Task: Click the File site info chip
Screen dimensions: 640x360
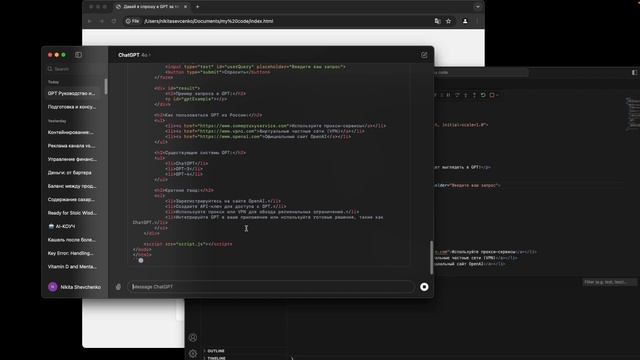Action: pyautogui.click(x=133, y=21)
